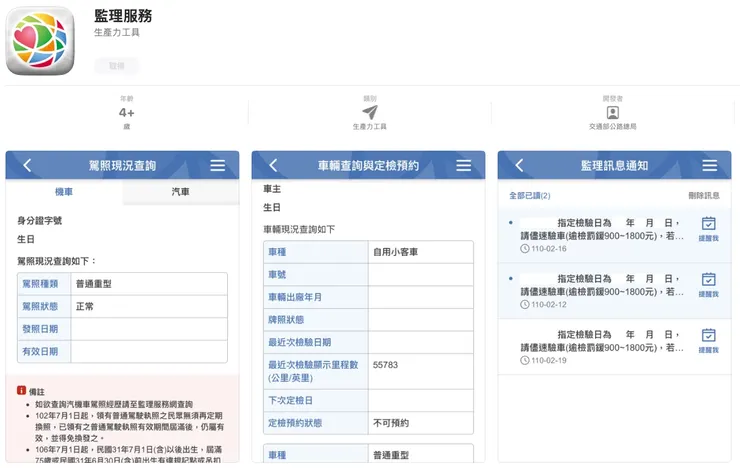Open the notification dated 110-02-16
The height and width of the screenshot is (468, 740).
(614, 235)
